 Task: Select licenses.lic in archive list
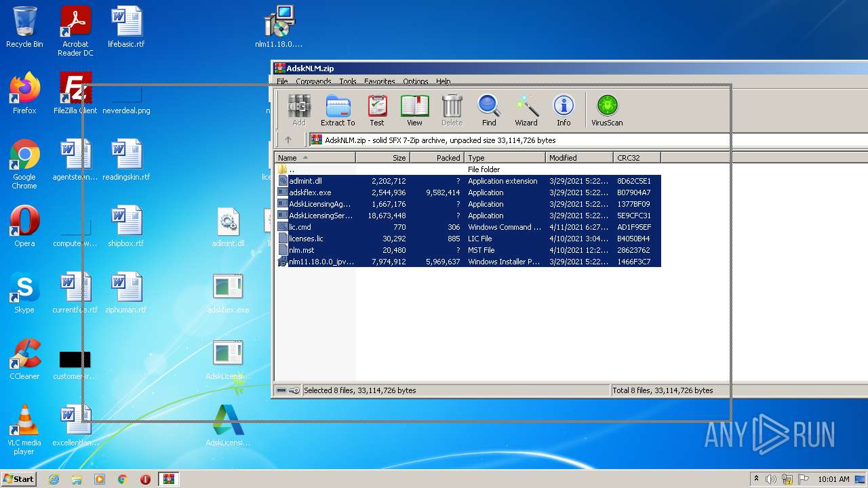pyautogui.click(x=468, y=239)
